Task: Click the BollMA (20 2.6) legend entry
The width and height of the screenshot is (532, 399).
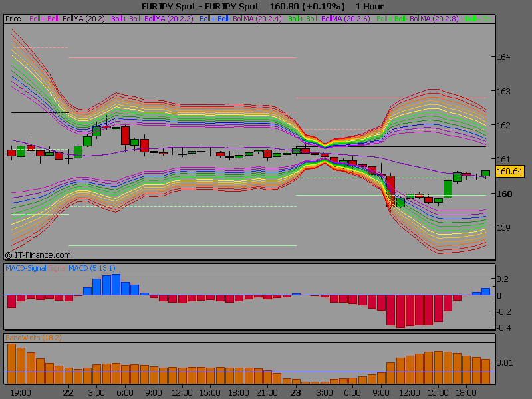Action: pyautogui.click(x=346, y=19)
